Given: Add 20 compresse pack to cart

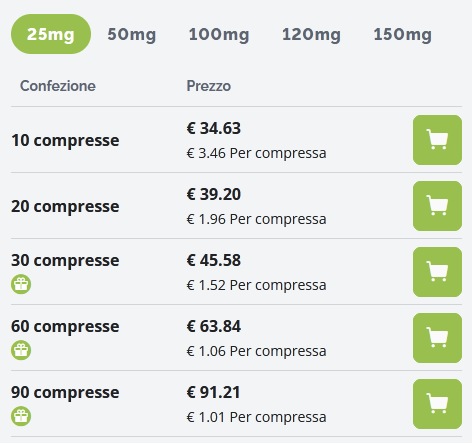Looking at the screenshot, I should click(x=437, y=206).
